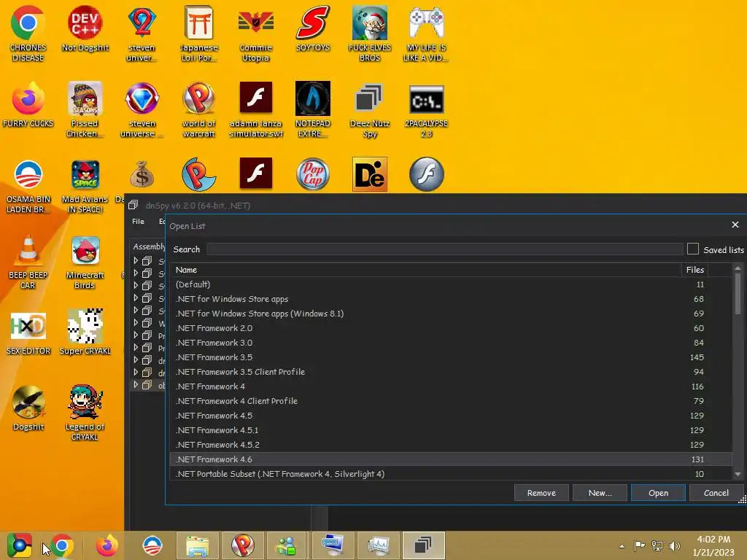Select the Mad Avians IN SPACE icon

pos(85,186)
